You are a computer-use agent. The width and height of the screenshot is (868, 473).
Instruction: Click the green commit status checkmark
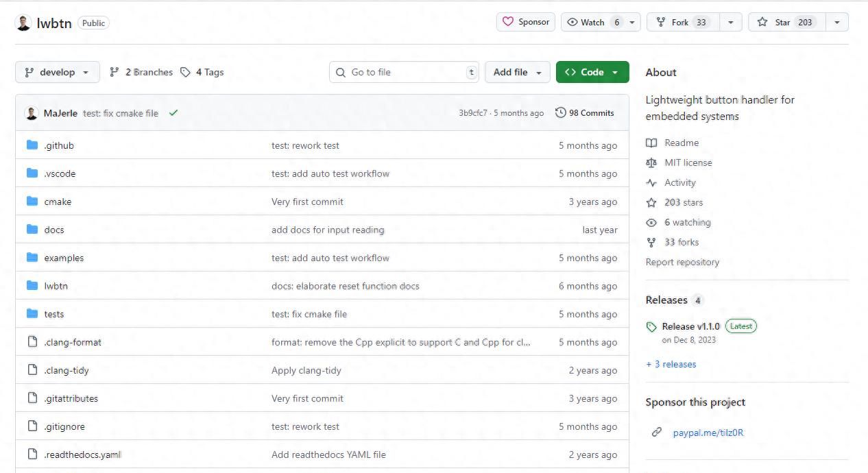tap(173, 113)
